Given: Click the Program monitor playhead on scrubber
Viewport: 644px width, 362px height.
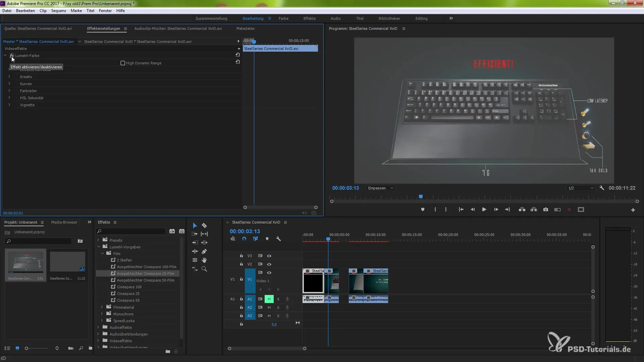Looking at the screenshot, I should (421, 197).
